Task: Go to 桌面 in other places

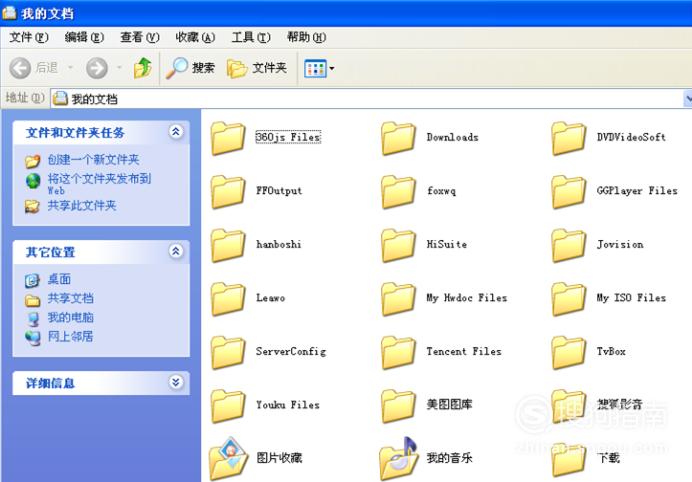Action: (59, 279)
